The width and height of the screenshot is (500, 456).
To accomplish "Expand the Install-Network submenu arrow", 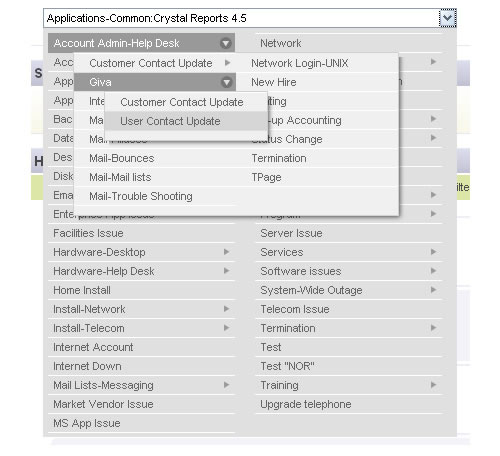I will click(x=227, y=309).
